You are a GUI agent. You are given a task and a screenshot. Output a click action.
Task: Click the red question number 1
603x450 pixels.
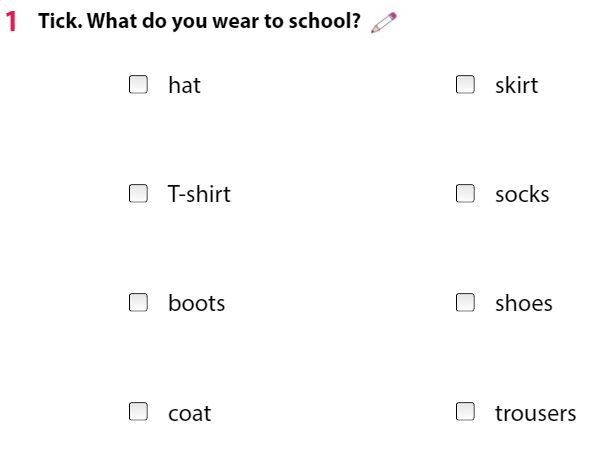[x=11, y=22]
